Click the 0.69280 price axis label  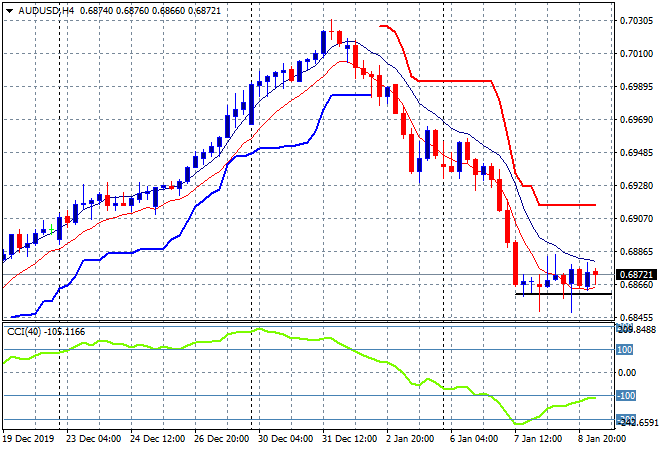(x=637, y=186)
